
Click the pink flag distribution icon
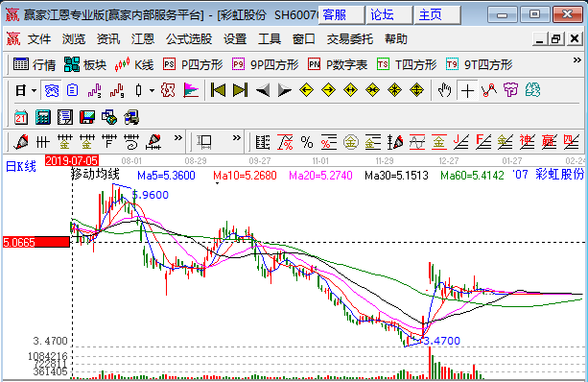(x=191, y=90)
